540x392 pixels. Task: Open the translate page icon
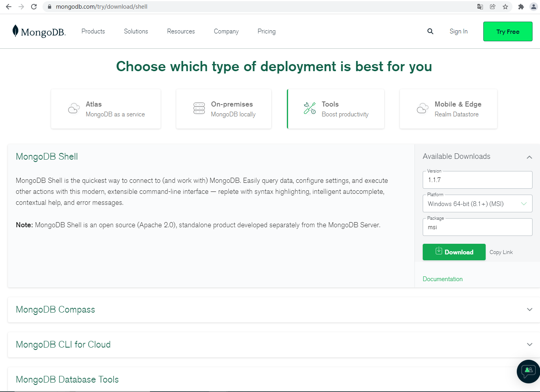480,7
